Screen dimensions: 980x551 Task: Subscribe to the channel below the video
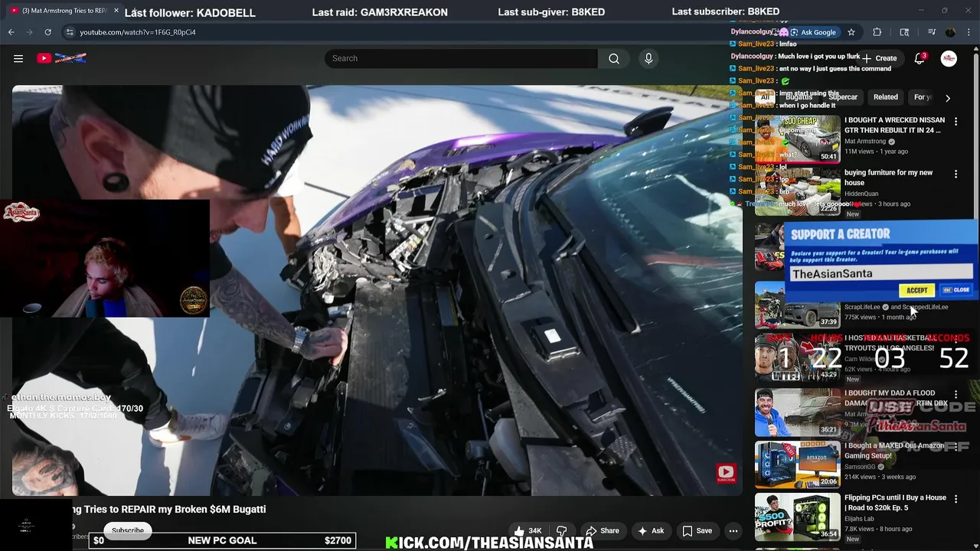tap(128, 530)
